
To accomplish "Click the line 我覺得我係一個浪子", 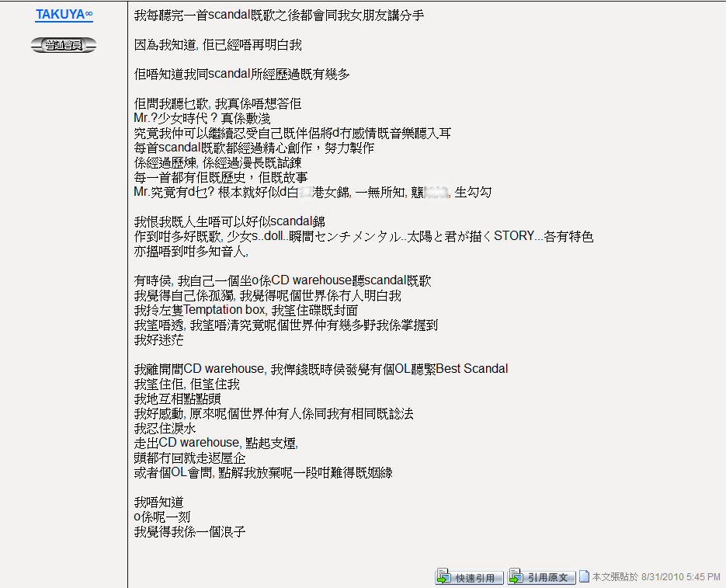I will coord(189,531).
